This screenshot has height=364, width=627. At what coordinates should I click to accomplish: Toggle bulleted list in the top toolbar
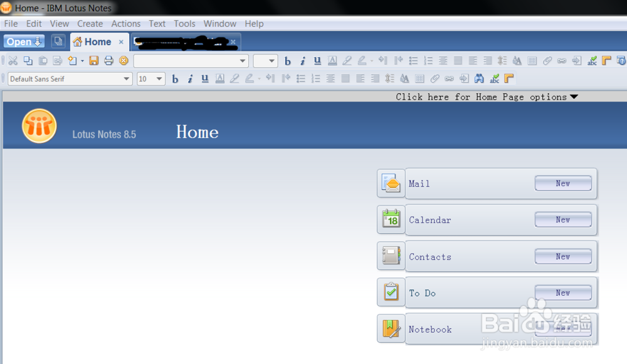tap(413, 61)
